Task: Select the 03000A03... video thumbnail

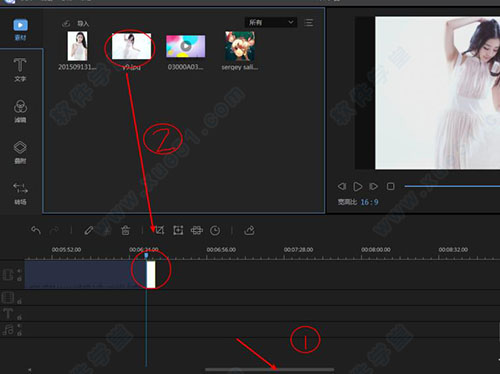Action: click(186, 46)
